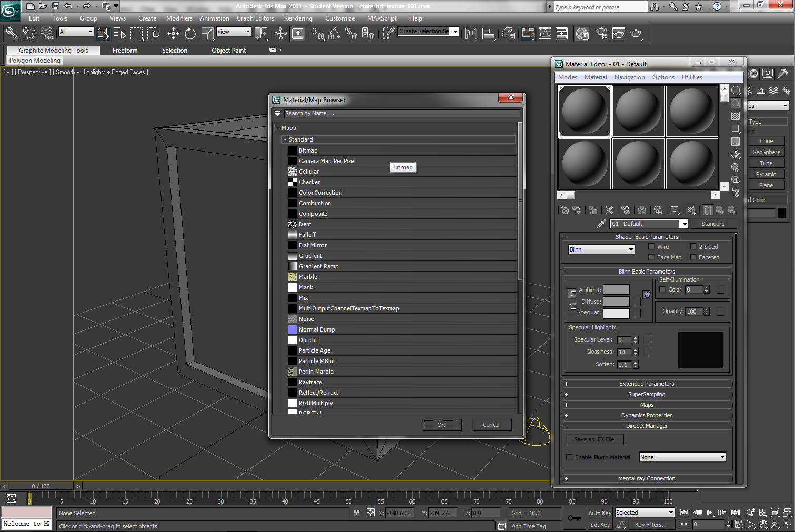Image resolution: width=795 pixels, height=532 pixels.
Task: Reset map to default settings with the X icon
Action: pos(609,210)
